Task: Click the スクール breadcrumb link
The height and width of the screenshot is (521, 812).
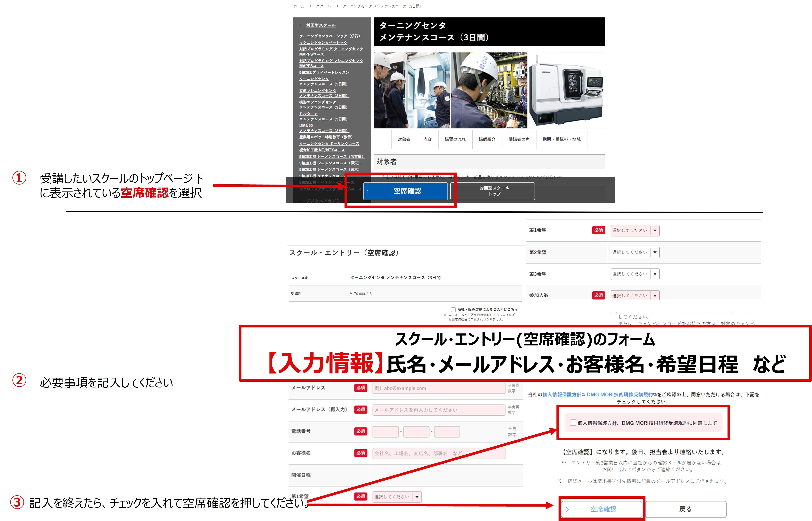Action: click(x=323, y=6)
